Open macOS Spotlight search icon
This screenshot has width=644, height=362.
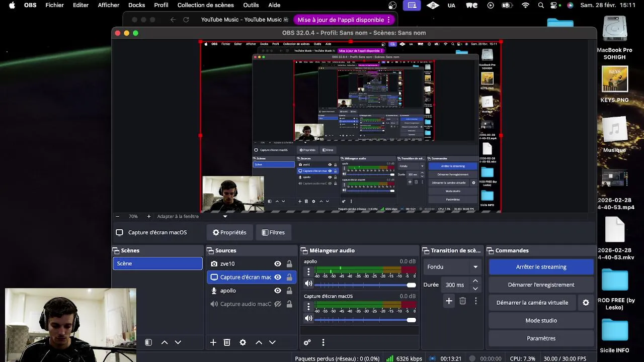(541, 6)
